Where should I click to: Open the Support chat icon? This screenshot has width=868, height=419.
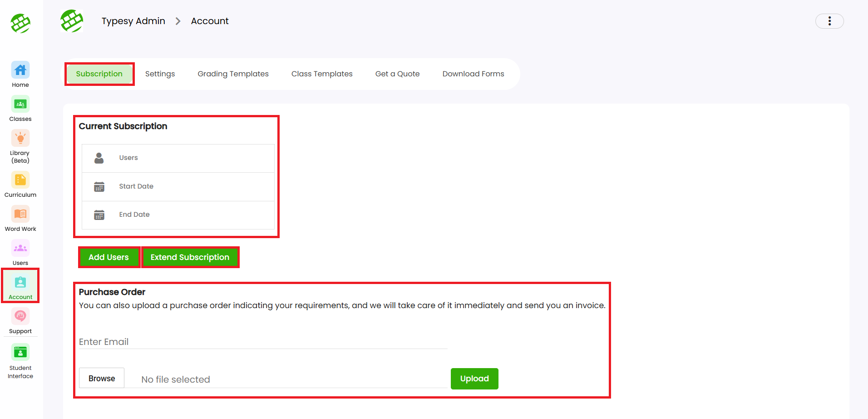tap(20, 317)
